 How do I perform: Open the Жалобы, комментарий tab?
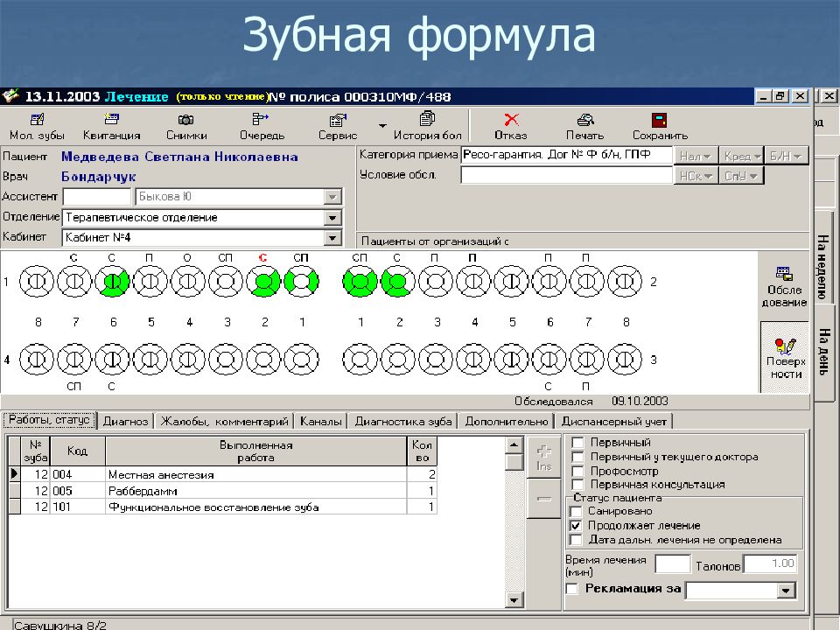point(225,422)
